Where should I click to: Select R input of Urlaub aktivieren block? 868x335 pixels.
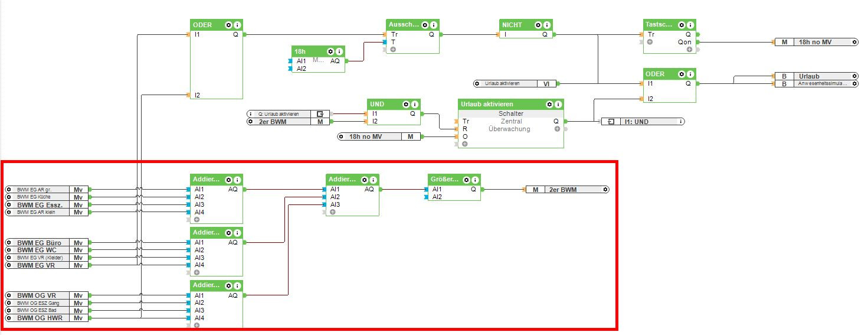click(x=465, y=129)
